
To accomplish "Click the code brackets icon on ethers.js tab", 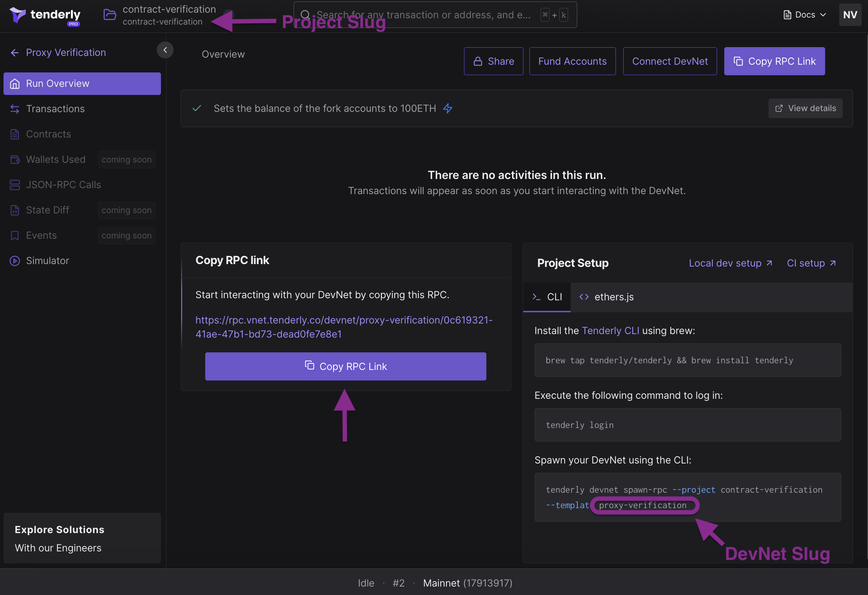I will click(x=584, y=297).
